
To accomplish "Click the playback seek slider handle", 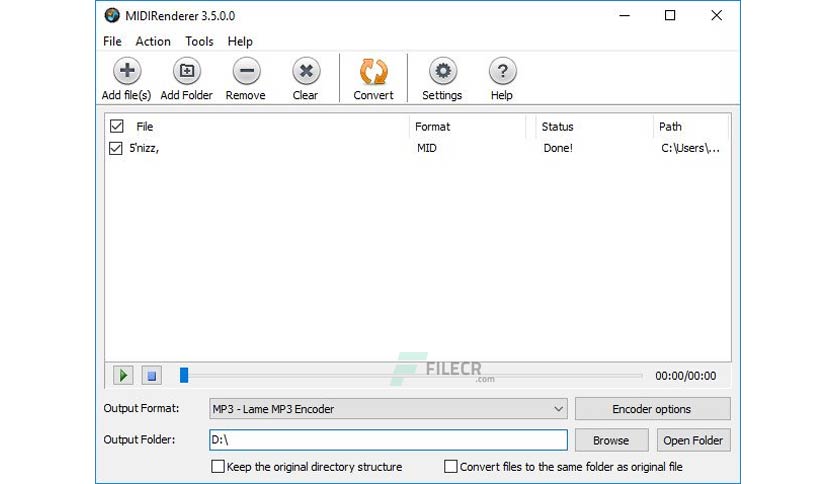I will [184, 375].
